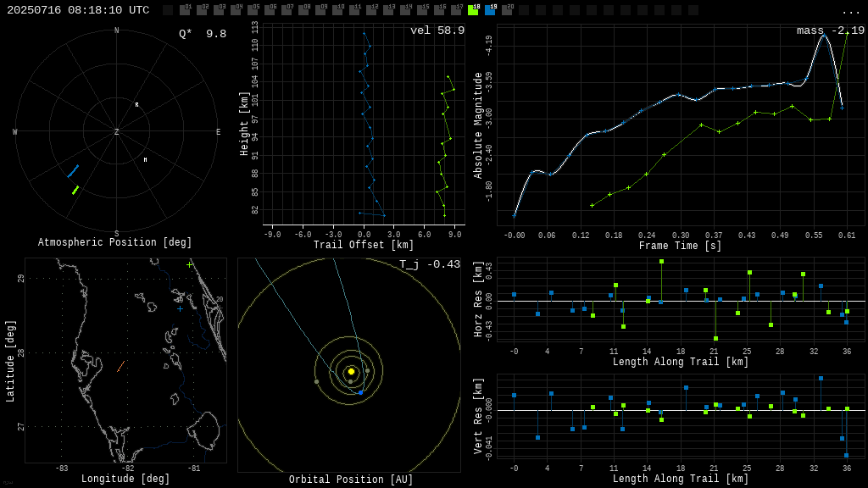Viewport: 868px width, 488px height.
Task: Click the W compass label in polar plot
Action: pyautogui.click(x=15, y=131)
